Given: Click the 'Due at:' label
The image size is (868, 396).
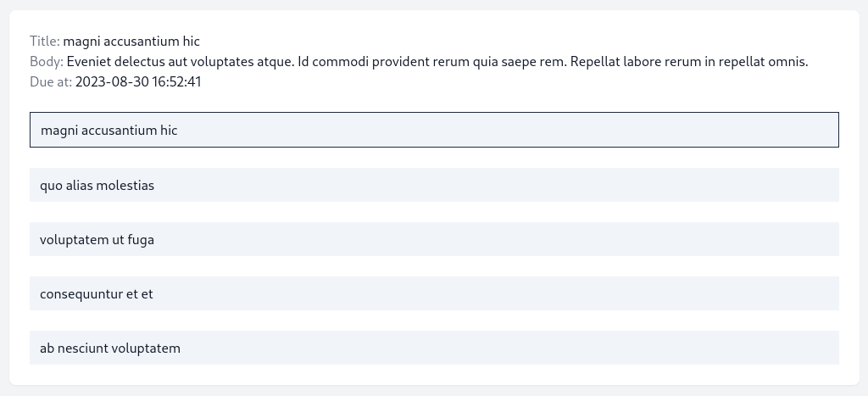Looking at the screenshot, I should click(51, 82).
